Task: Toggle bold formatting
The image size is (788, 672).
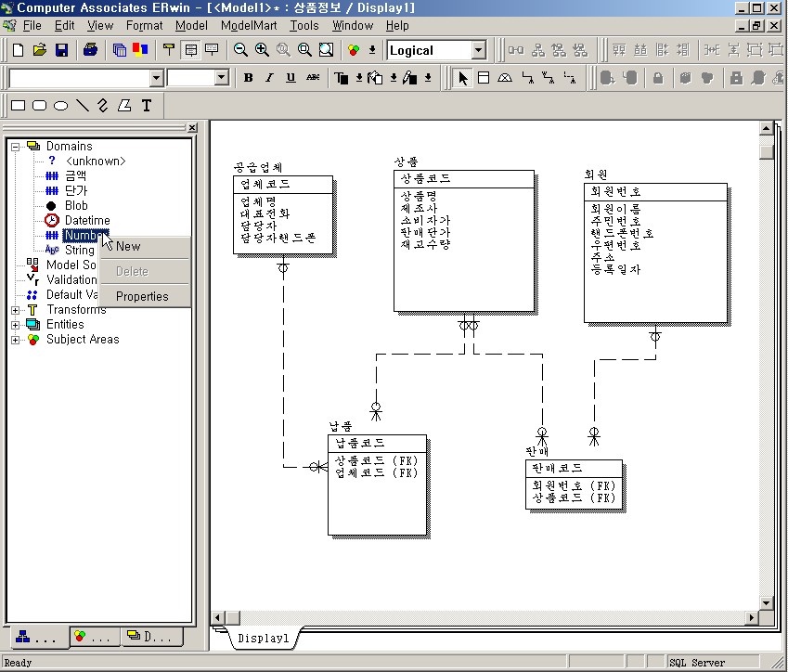Action: tap(248, 78)
